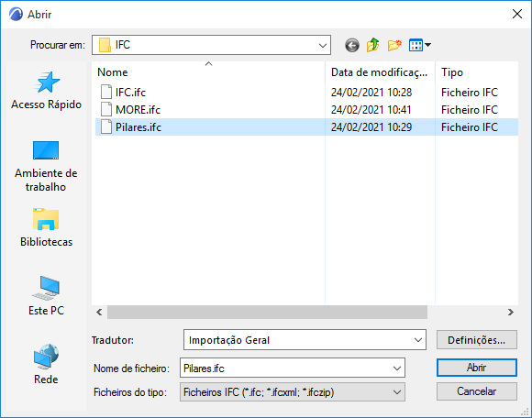Click the Cancelar button

pyautogui.click(x=477, y=391)
